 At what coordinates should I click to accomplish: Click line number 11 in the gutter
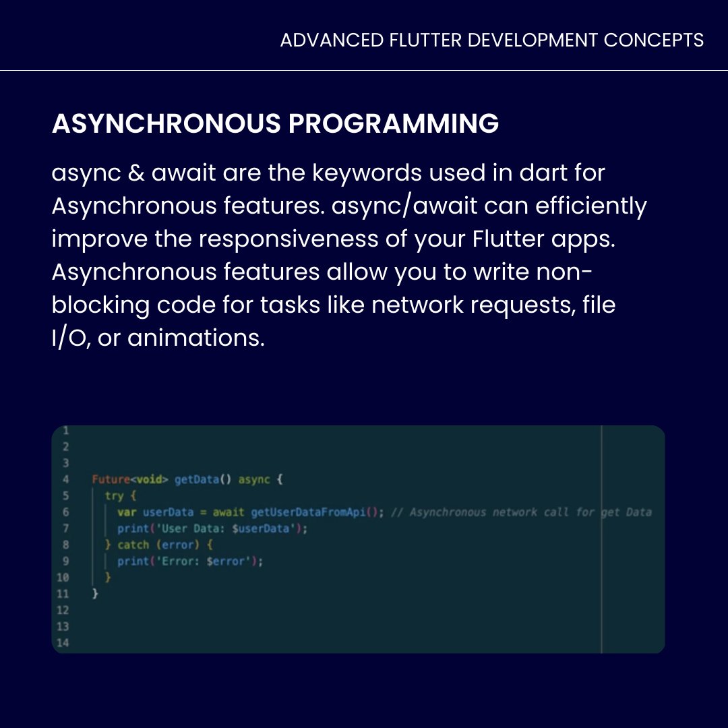[63, 594]
